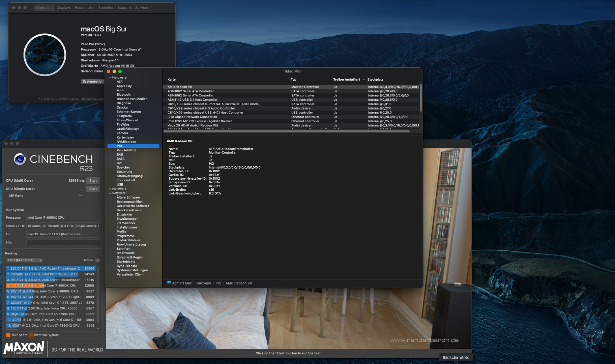Select Programme in the sidebar
615x364 pixels.
[125, 236]
